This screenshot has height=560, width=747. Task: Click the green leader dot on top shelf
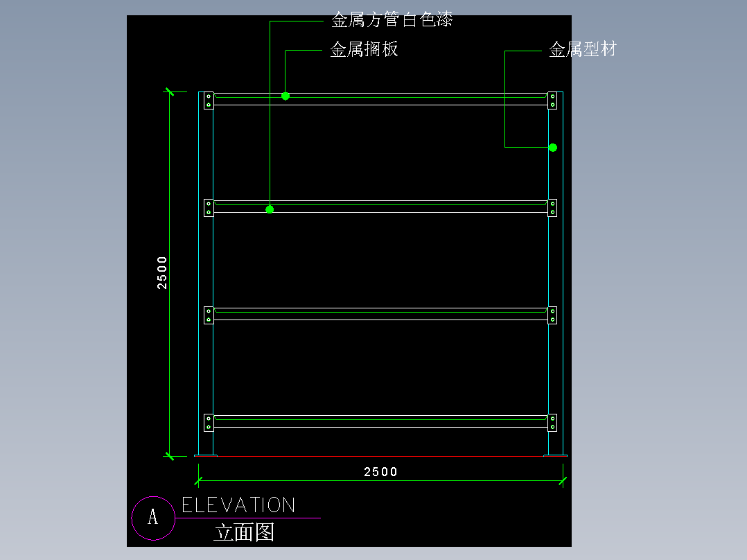(285, 96)
